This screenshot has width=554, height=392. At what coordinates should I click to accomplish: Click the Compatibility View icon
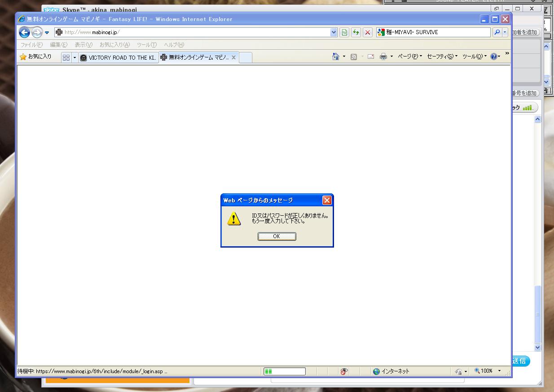click(x=344, y=32)
